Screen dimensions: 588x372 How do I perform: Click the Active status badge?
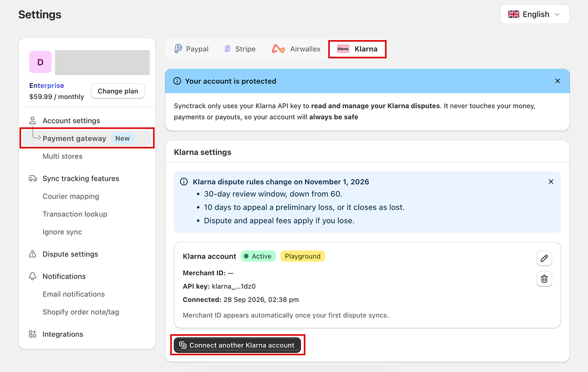[258, 256]
